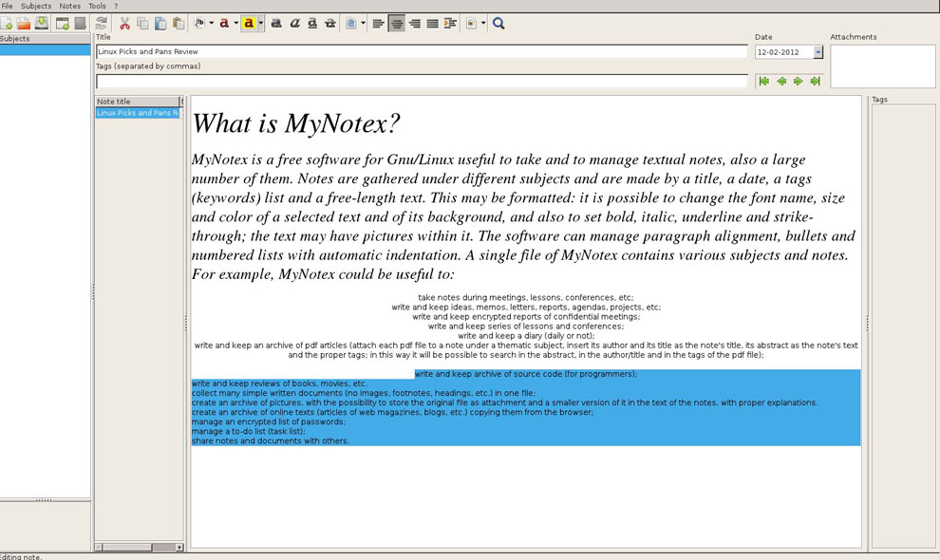Click the grey square toolbar icon
The width and height of the screenshot is (940, 560).
(80, 24)
